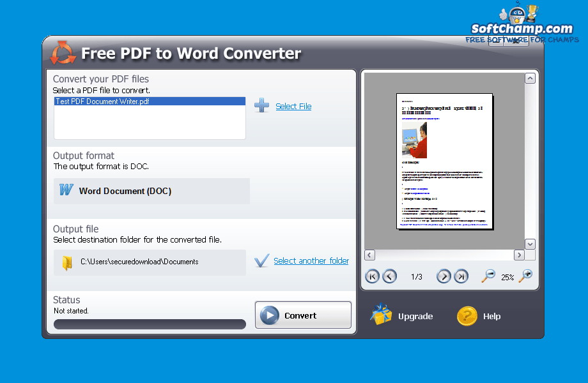Open the Select another folder link
This screenshot has height=383, width=588.
tap(311, 261)
